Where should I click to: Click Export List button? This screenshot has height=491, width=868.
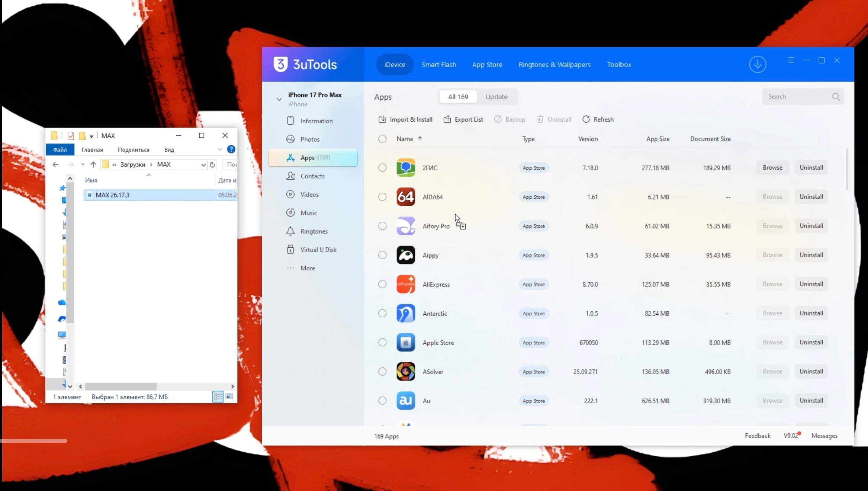coord(463,119)
